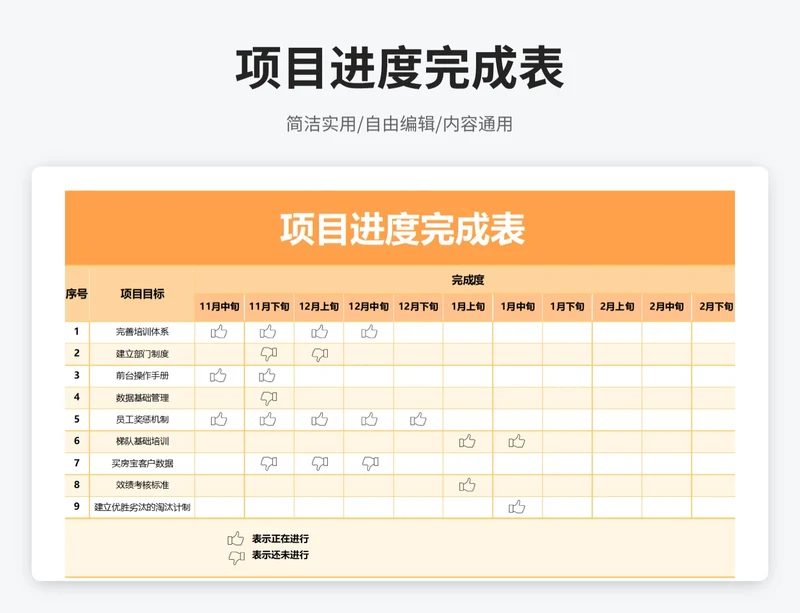The height and width of the screenshot is (613, 800).
Task: Click the 数据基础管理 cell
Action: pyautogui.click(x=142, y=398)
